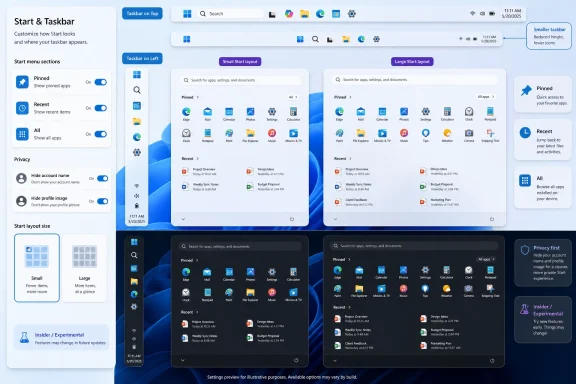Click the Taskbar on Left label
Viewport: 576px width, 384px height.
[143, 58]
